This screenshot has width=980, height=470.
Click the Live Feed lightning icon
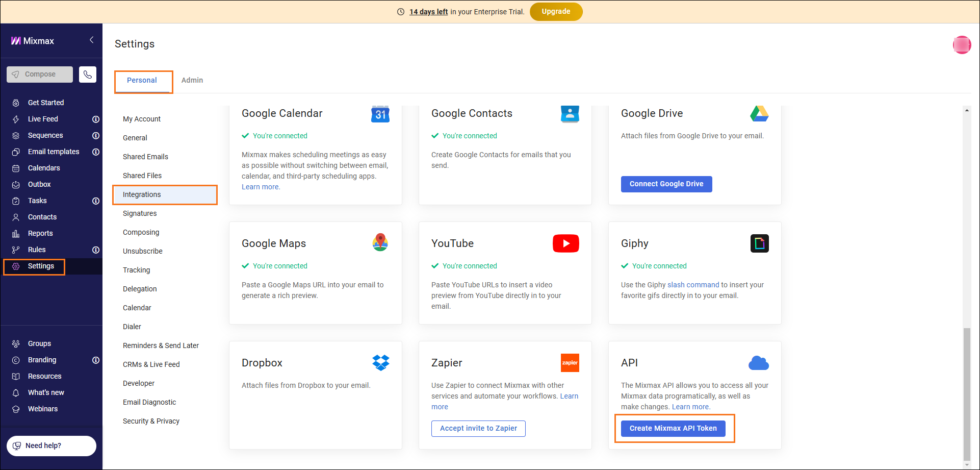pos(16,119)
